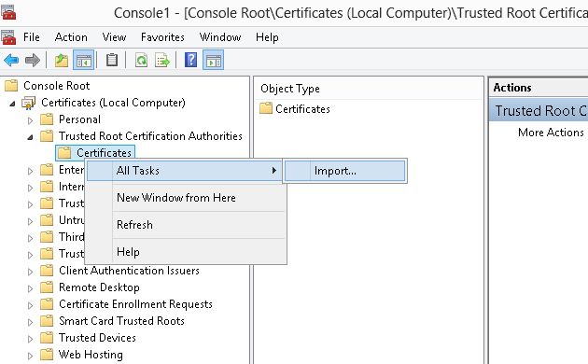Screen dimensions: 588x364
Task: Expand the Remote Desktop node
Action: coord(31,288)
